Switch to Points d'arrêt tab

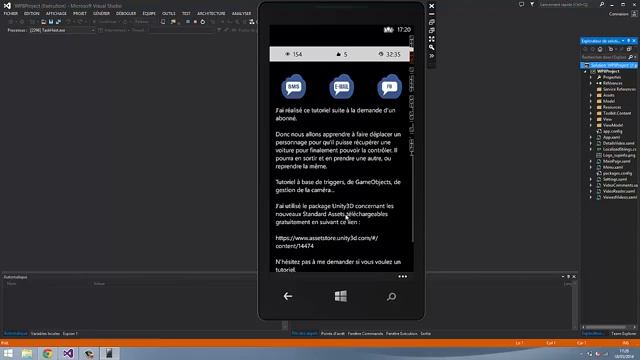[333, 333]
